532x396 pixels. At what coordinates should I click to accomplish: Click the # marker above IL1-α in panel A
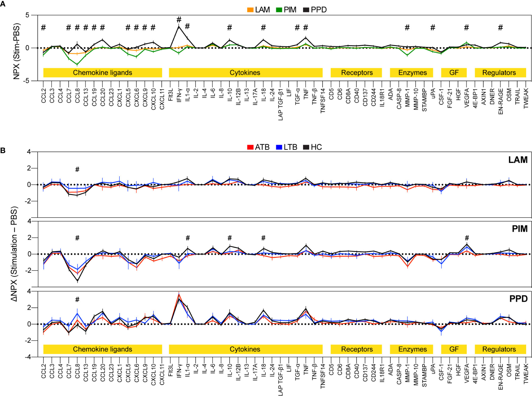(x=187, y=26)
